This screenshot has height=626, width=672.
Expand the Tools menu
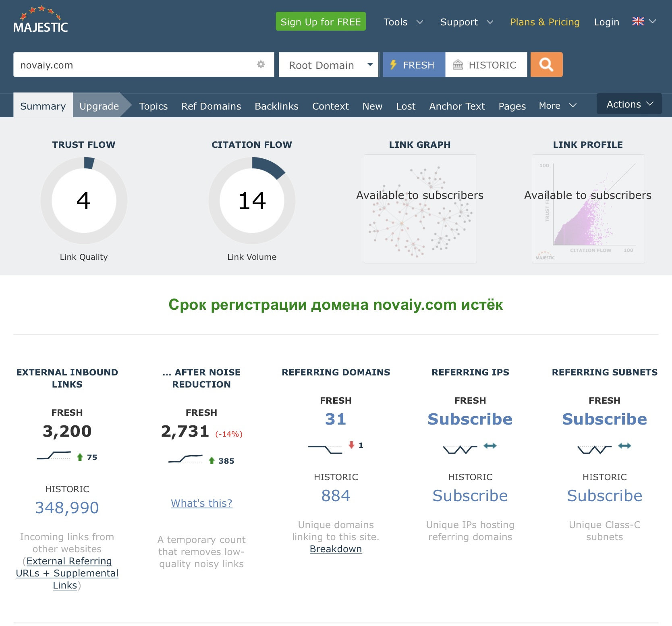403,22
